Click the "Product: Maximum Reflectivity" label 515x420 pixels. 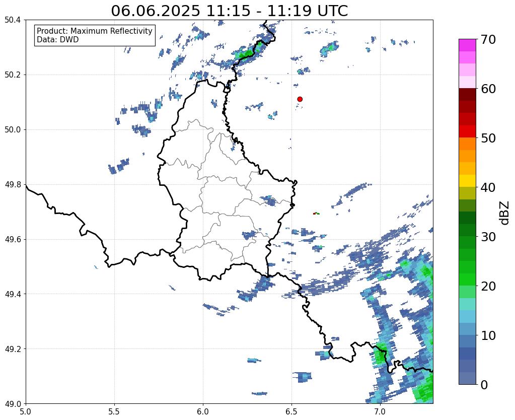tap(95, 31)
